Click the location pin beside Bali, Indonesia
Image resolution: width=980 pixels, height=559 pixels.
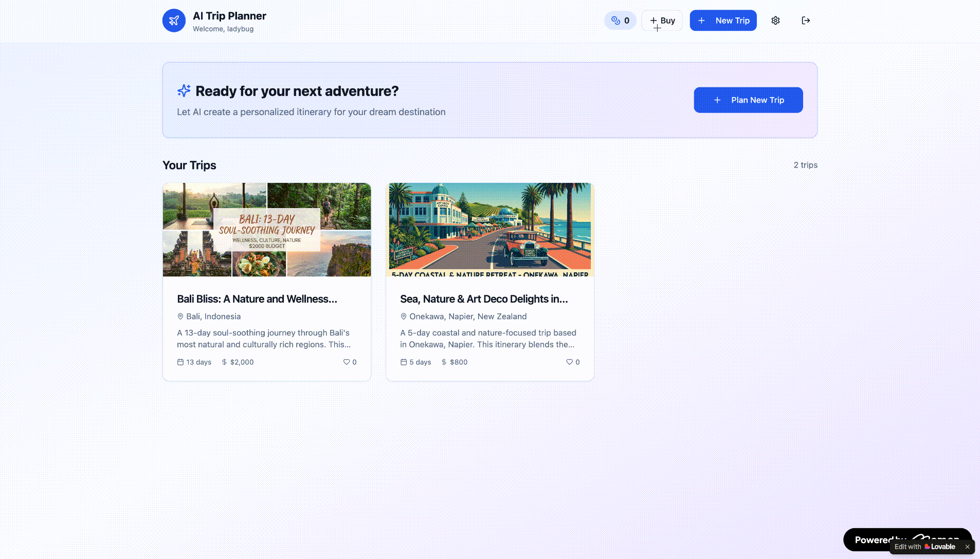(180, 316)
